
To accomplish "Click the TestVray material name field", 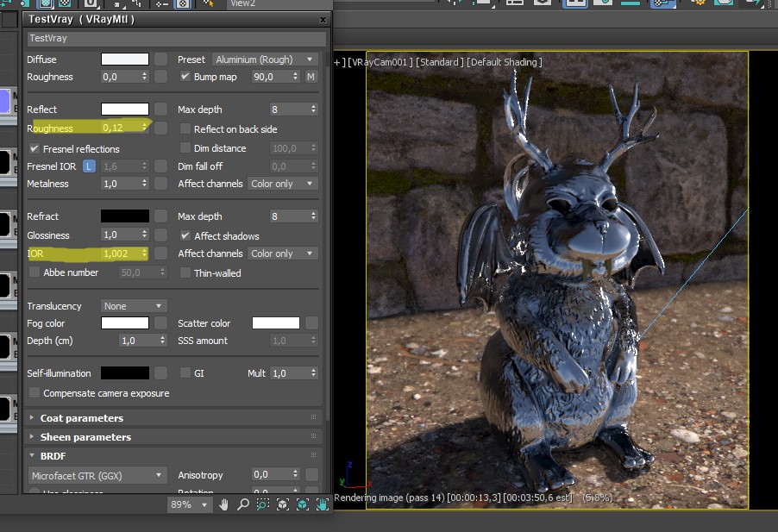I will [x=176, y=39].
